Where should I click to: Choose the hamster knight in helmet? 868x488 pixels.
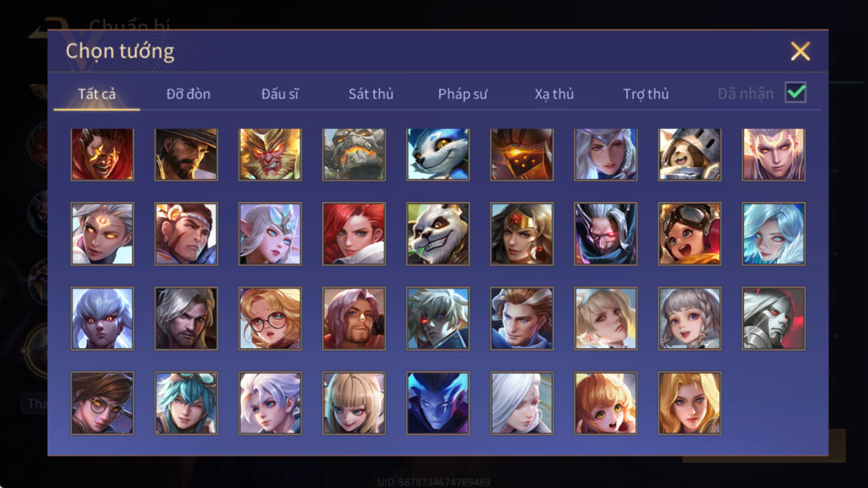(x=689, y=154)
